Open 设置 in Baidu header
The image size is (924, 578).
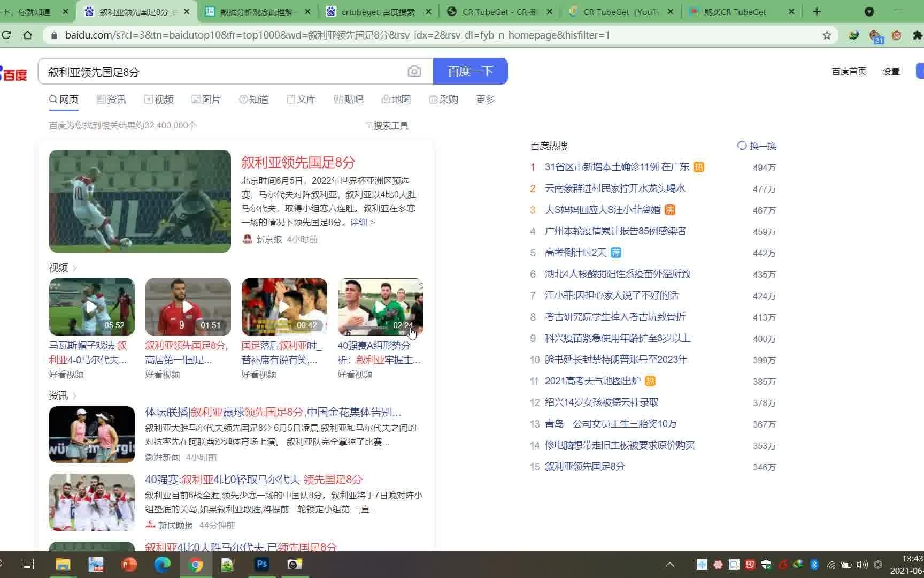point(891,71)
